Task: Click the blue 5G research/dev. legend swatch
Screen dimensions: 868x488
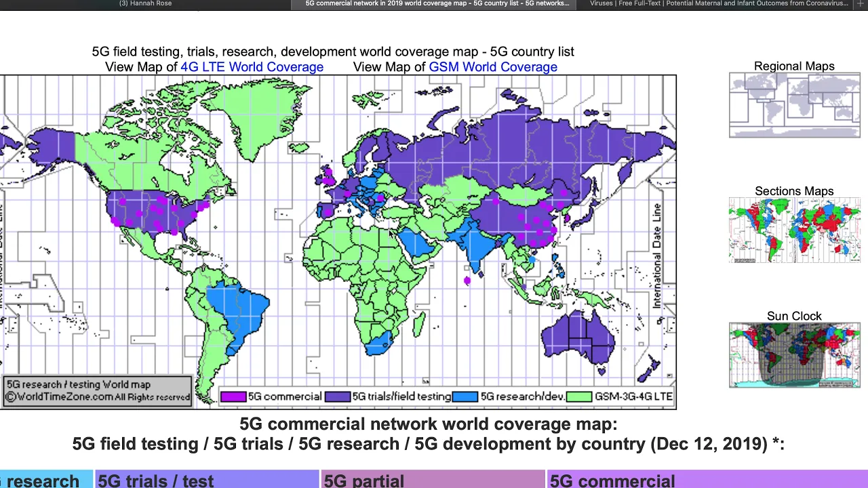Action: tap(465, 397)
